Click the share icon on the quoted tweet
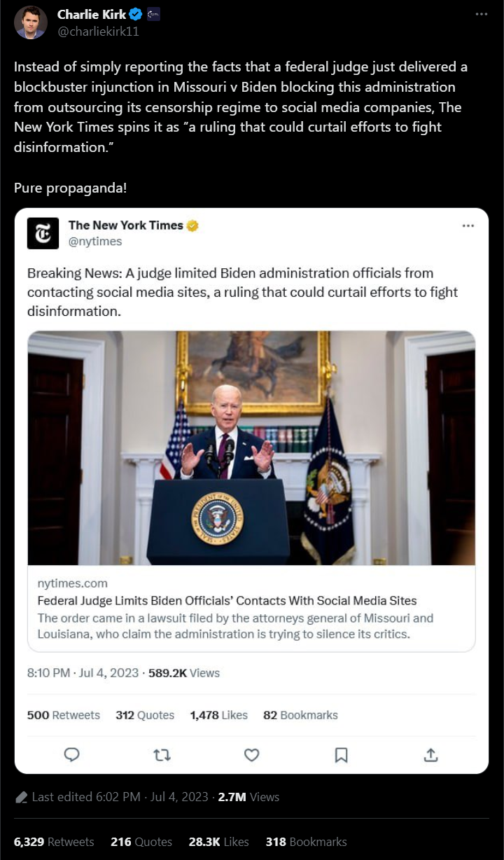 (x=430, y=754)
